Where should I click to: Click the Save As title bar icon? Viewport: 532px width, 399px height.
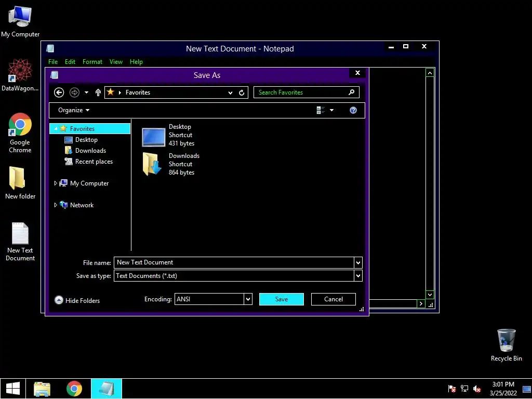[54, 75]
